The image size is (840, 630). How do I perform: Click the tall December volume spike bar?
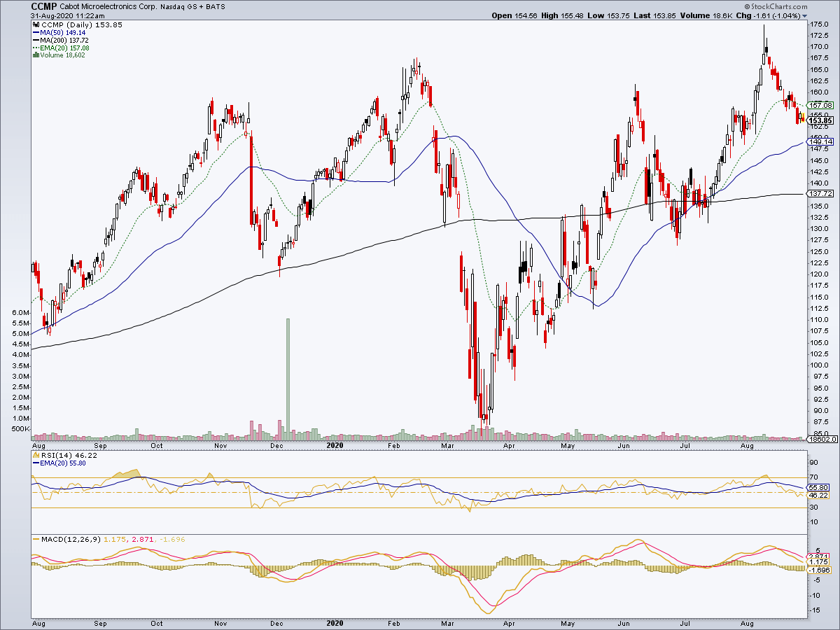tap(288, 379)
